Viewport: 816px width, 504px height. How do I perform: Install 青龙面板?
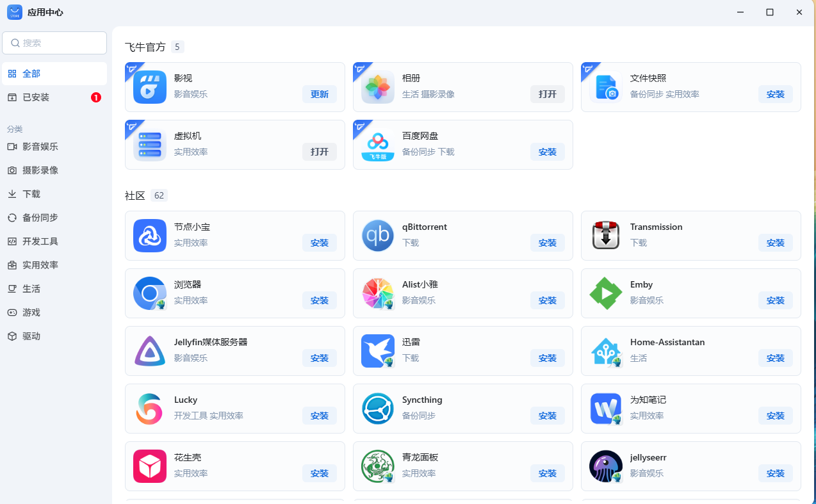click(548, 473)
